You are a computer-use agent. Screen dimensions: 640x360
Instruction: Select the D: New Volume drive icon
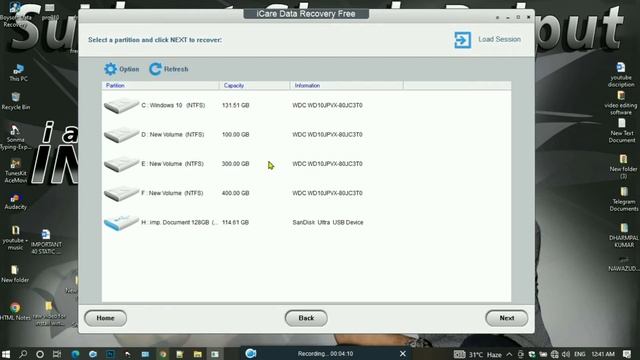pos(121,135)
